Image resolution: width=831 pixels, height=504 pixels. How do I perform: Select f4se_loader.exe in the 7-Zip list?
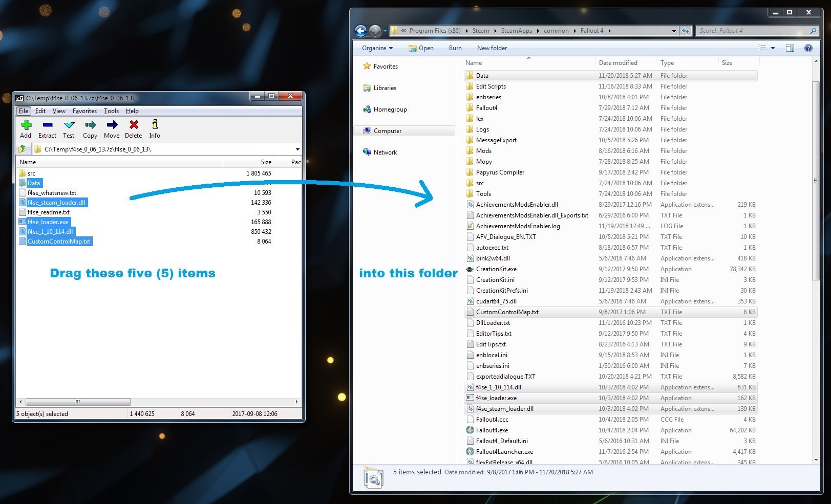(x=48, y=222)
